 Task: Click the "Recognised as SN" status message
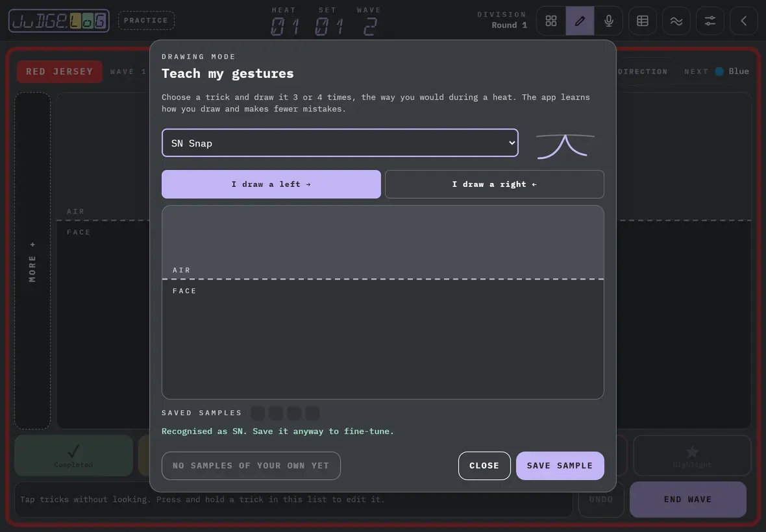(x=277, y=431)
